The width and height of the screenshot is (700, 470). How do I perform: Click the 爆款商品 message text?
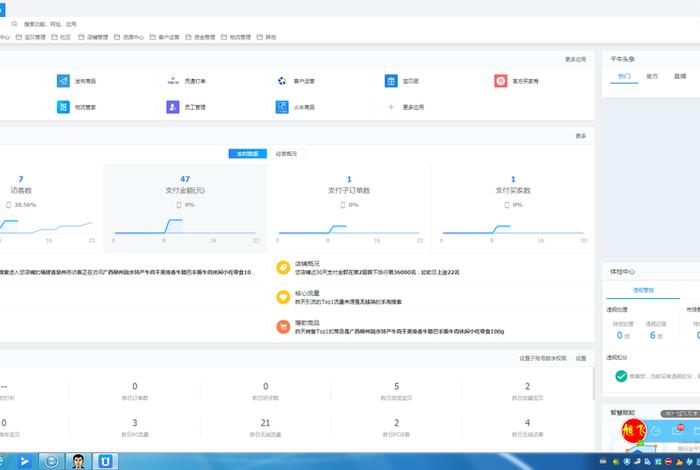tap(399, 332)
